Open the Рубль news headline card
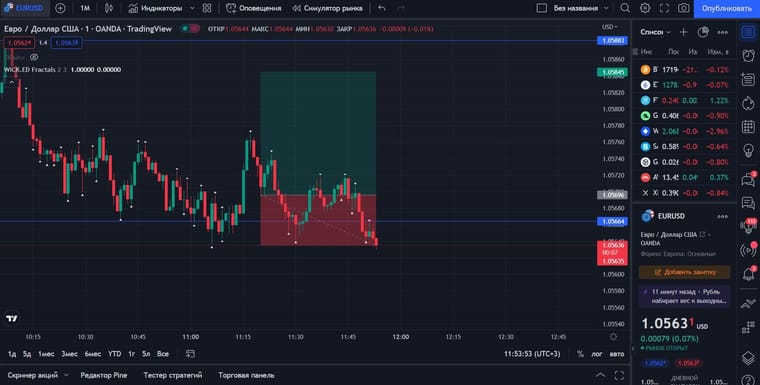This screenshot has width=760, height=385. click(x=684, y=296)
